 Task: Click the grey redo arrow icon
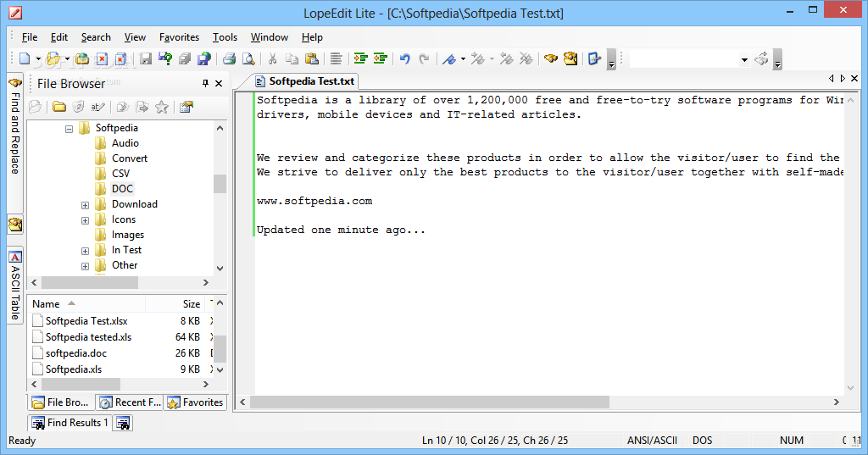pyautogui.click(x=425, y=58)
